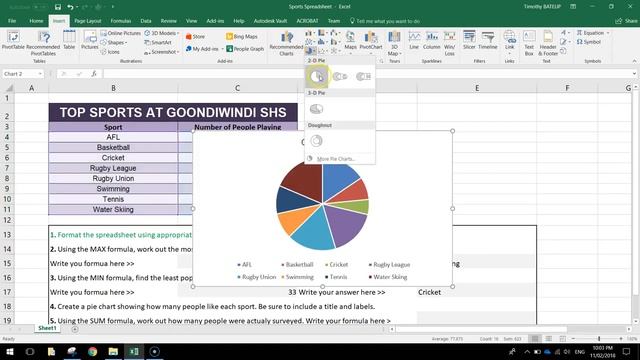
Task: Open the 3D Models dropdown
Action: pos(162,33)
